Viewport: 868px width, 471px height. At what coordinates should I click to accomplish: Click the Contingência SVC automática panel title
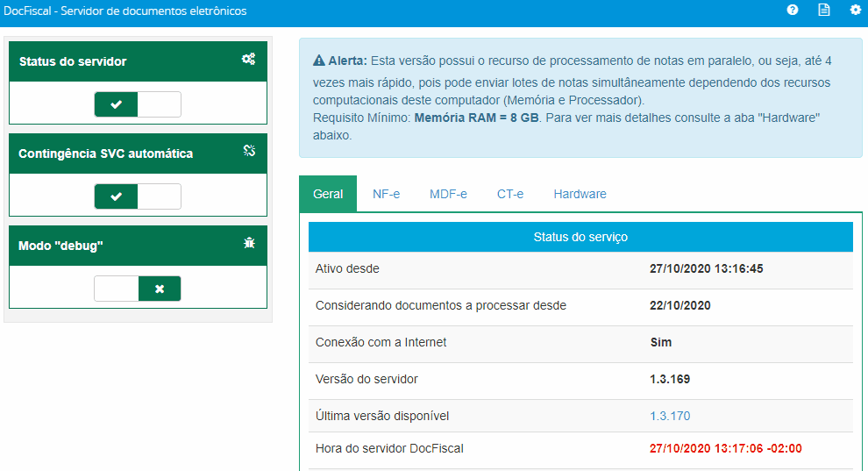coord(106,153)
